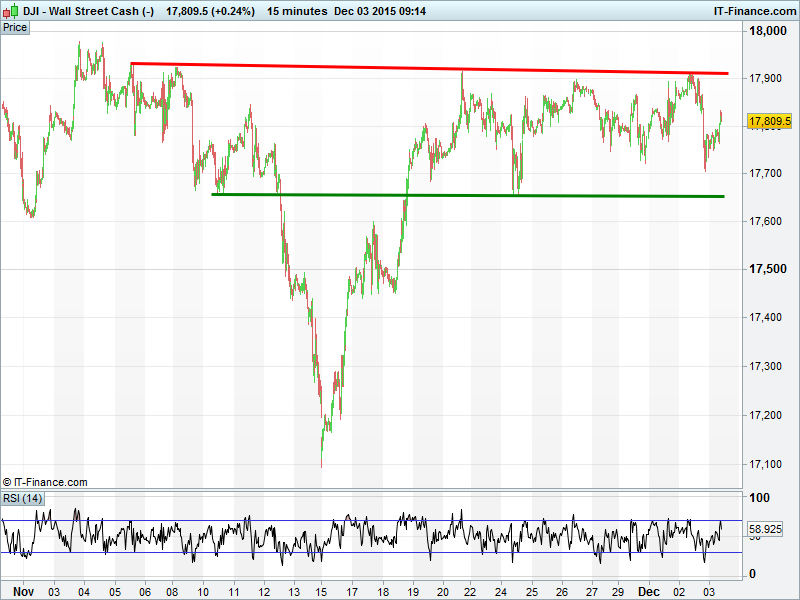This screenshot has height=600, width=800.
Task: Click the Dec 03 2015 09:14 timestamp
Action: (380, 11)
